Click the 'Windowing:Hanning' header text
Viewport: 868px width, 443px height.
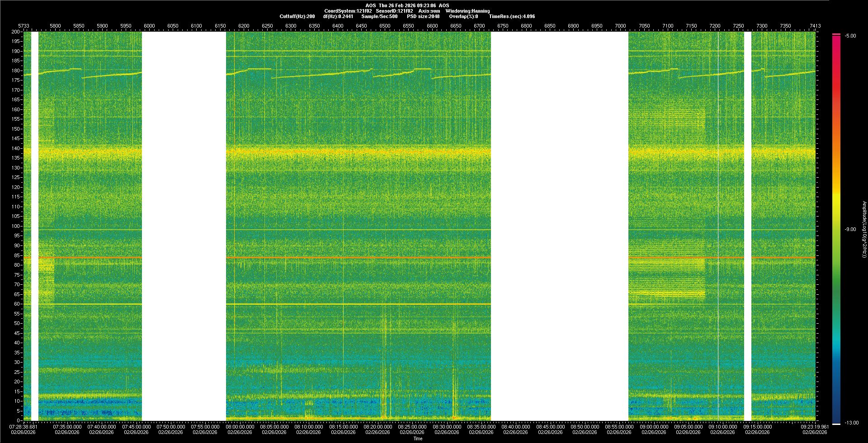click(467, 11)
